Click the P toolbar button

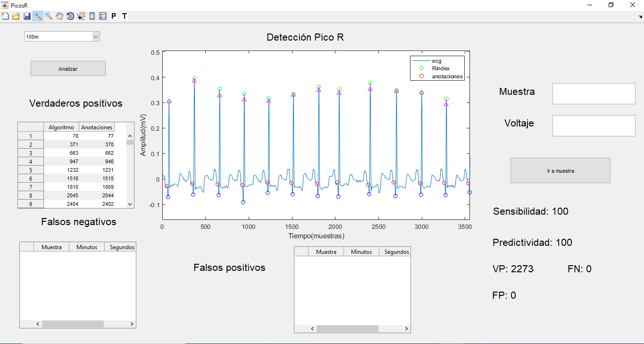[x=114, y=16]
